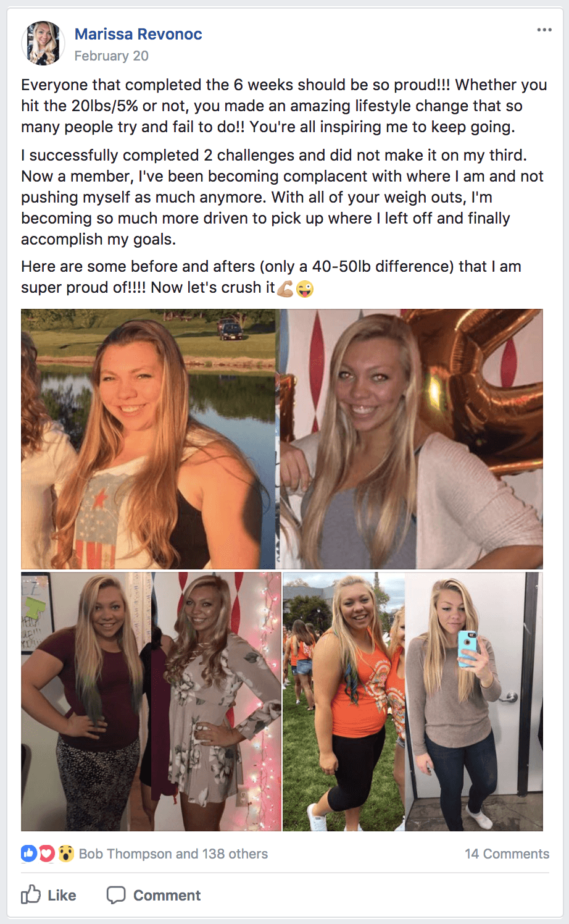Image resolution: width=569 pixels, height=924 pixels.
Task: Click the winking tongue emoji
Action: tap(305, 288)
